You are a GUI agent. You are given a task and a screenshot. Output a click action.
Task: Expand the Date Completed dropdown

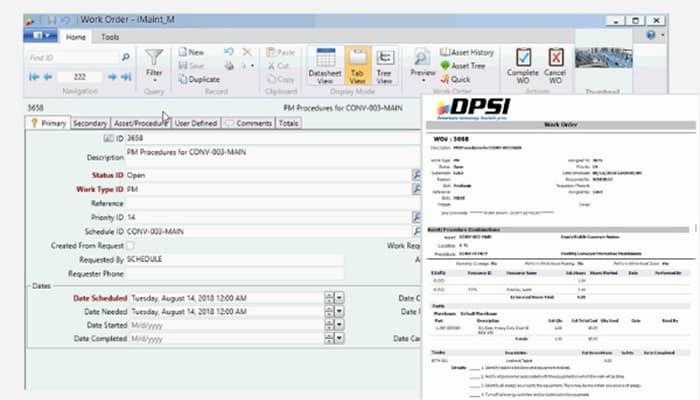339,338
